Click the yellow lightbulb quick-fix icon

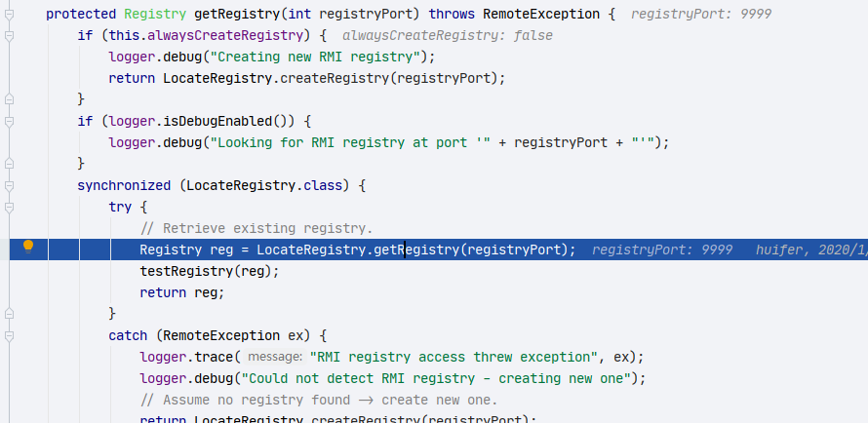[x=28, y=248]
